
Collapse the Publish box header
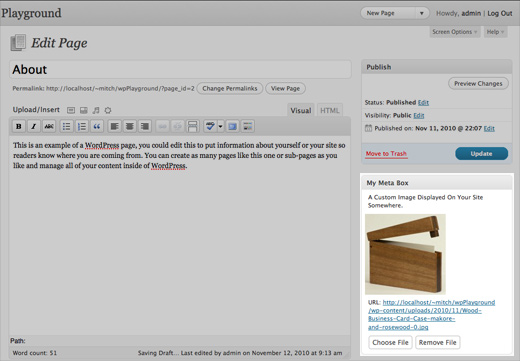pos(437,67)
